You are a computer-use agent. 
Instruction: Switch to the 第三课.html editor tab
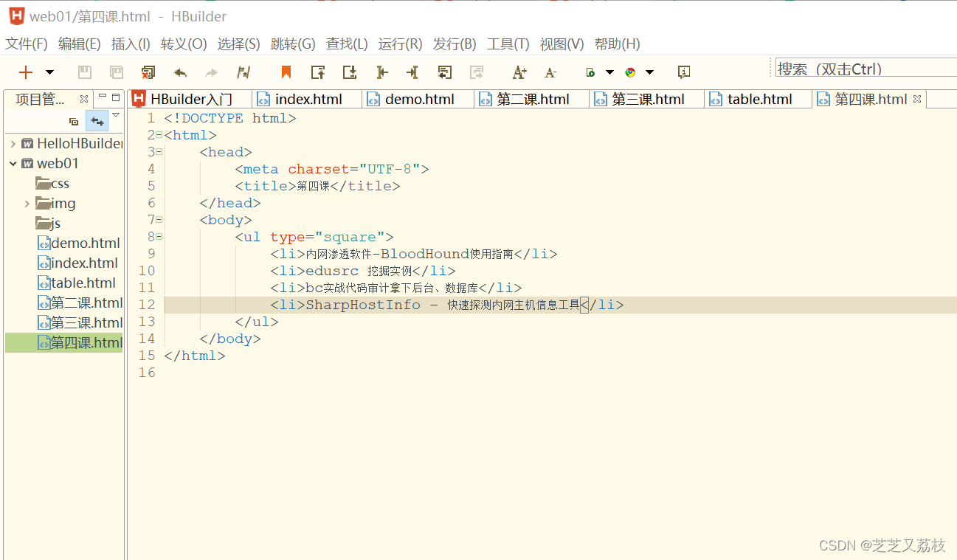coord(648,99)
